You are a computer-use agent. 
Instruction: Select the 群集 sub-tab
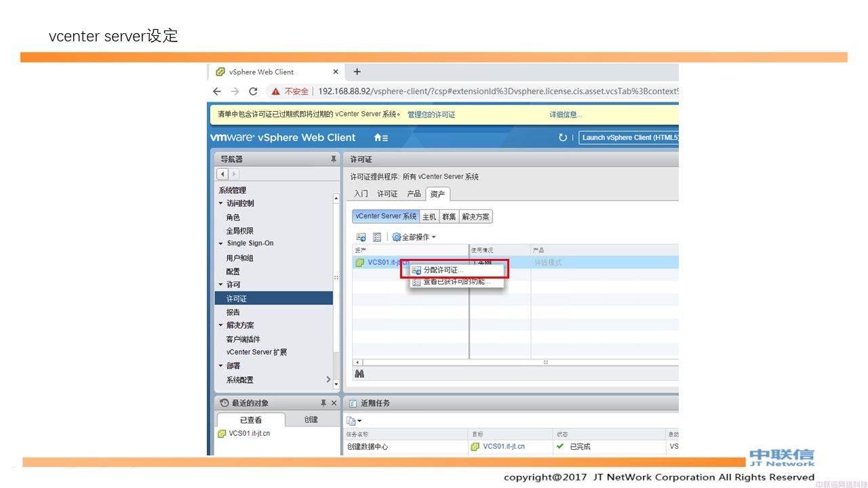[x=449, y=217]
